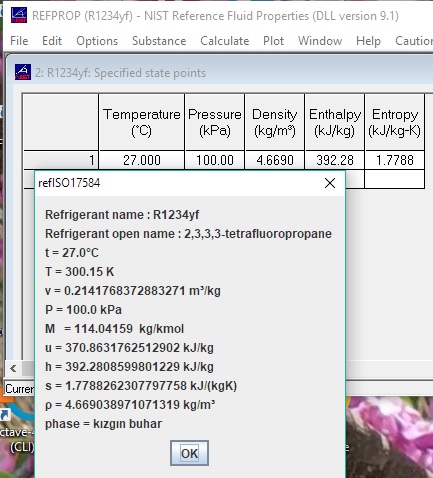Click the enthalpy h value line

click(x=129, y=367)
